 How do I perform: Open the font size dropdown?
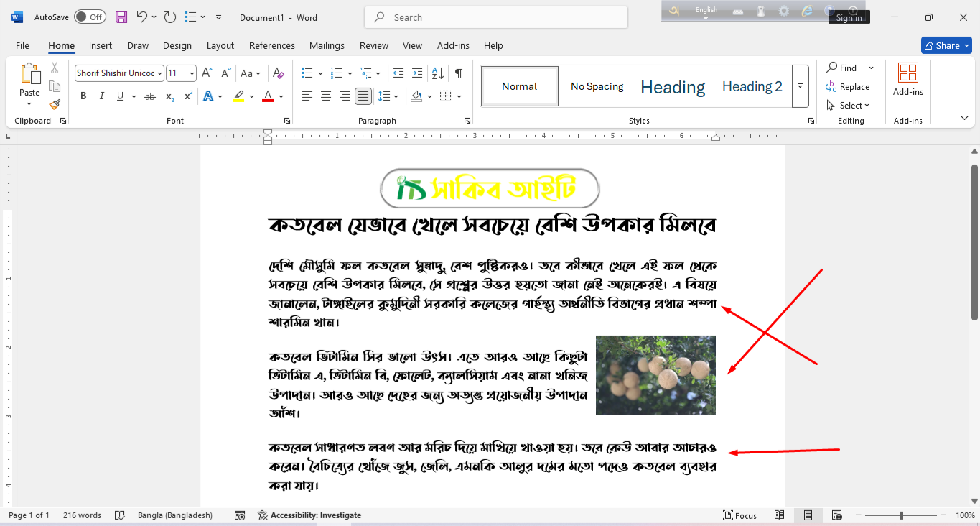(192, 73)
